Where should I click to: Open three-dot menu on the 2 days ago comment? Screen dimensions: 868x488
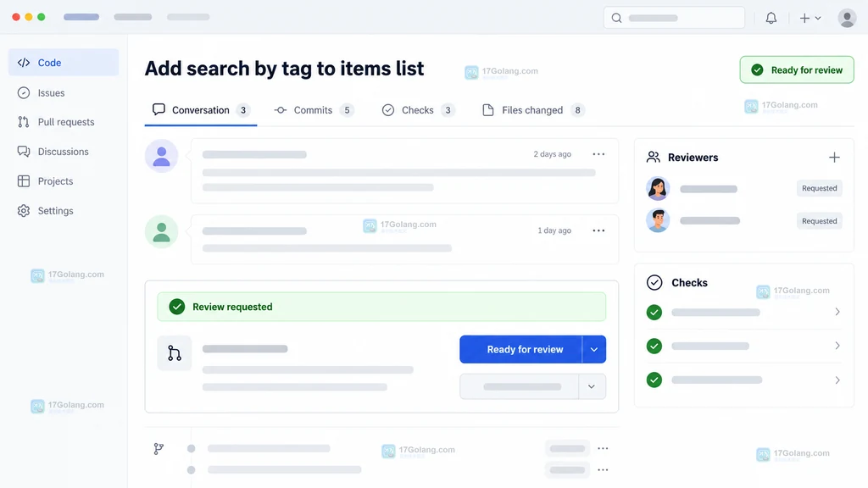pos(598,154)
